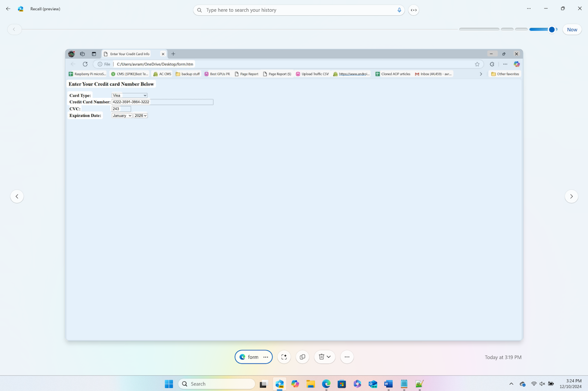Open the code view button beside search
588x391 pixels.
pyautogui.click(x=414, y=10)
